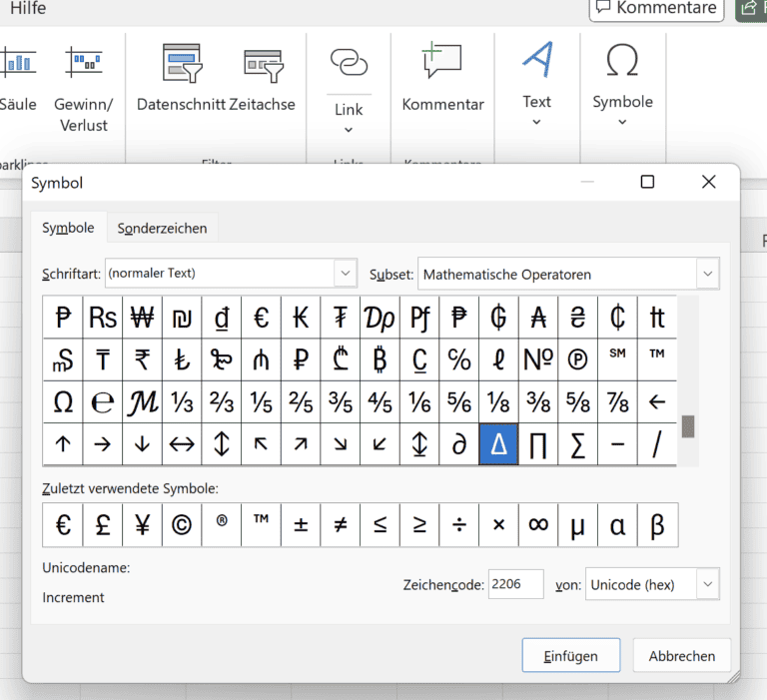Insert a Datenschnitt slicer
This screenshot has width=767, height=700.
pos(181,78)
